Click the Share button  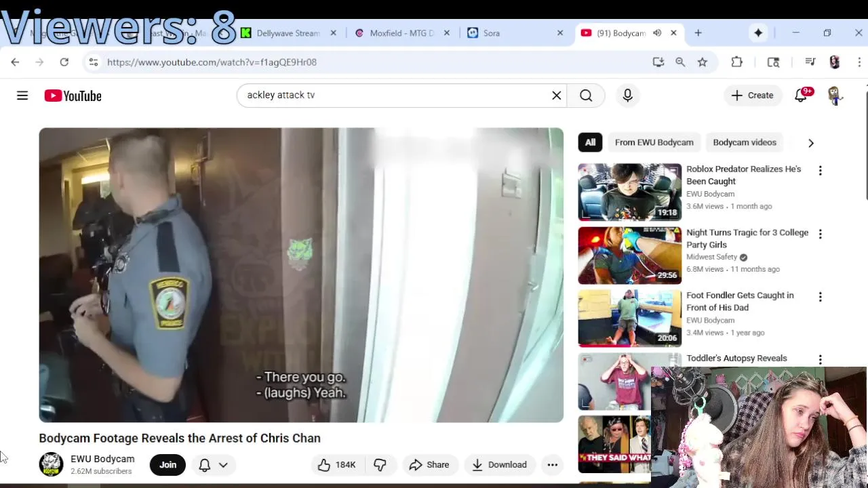(429, 464)
